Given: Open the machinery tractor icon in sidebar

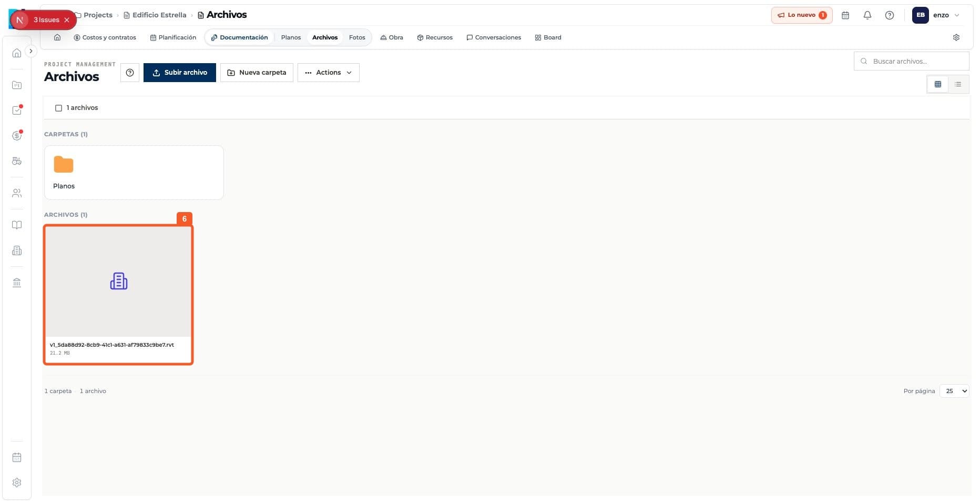Looking at the screenshot, I should pos(17,161).
